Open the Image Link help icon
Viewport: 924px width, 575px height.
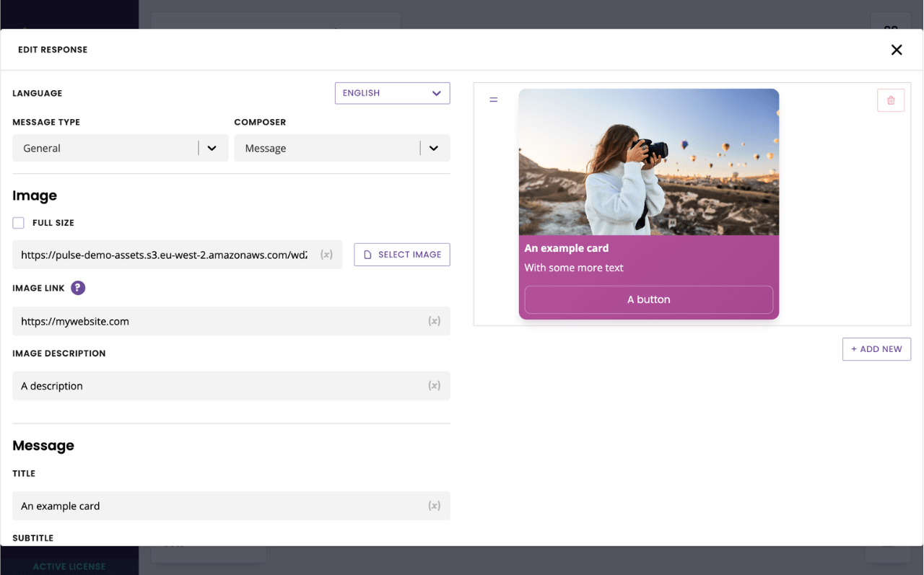tap(78, 288)
